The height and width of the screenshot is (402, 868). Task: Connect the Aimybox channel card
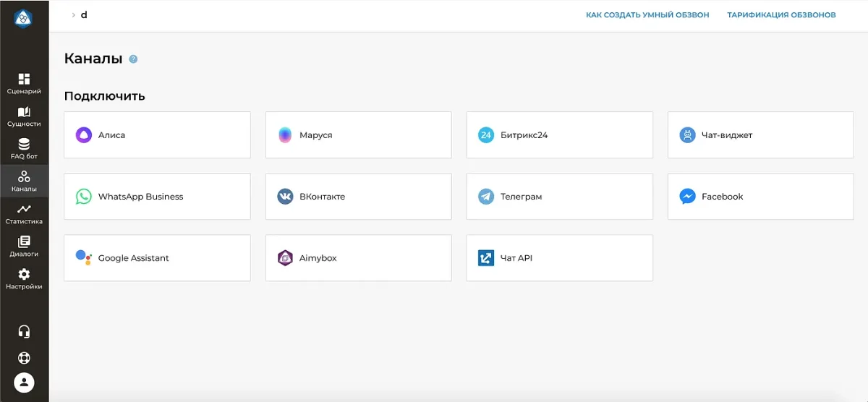358,258
